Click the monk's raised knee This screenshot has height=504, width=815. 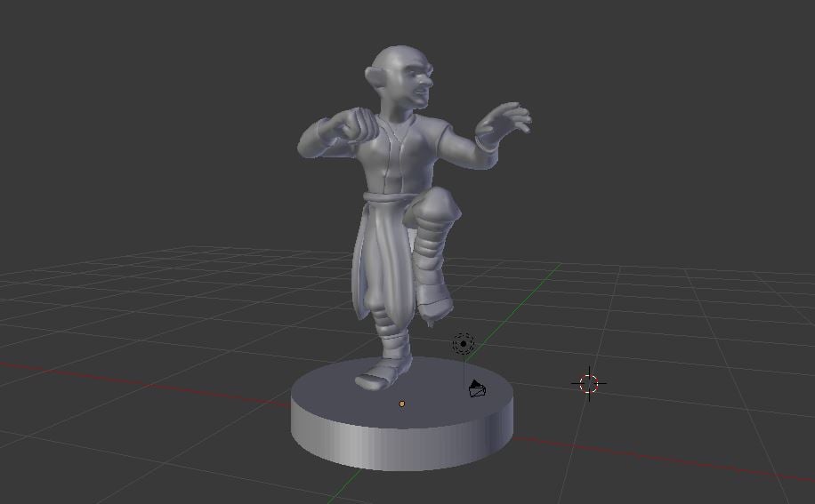click(x=436, y=204)
